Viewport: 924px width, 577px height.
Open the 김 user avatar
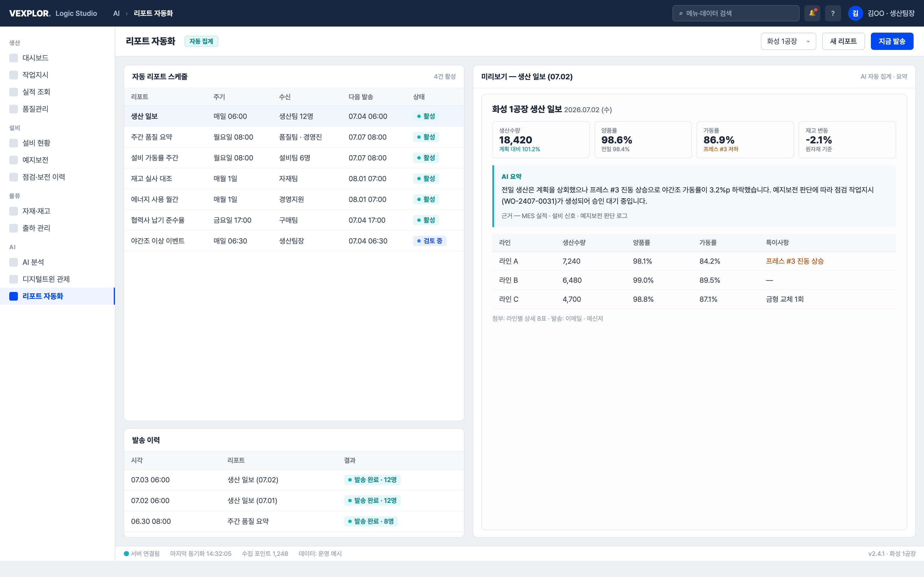(x=855, y=13)
